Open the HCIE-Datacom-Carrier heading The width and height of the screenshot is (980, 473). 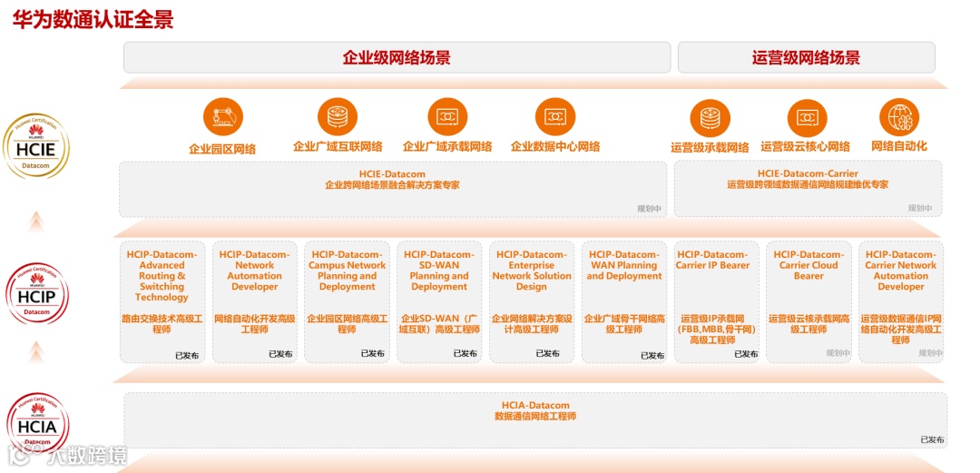[808, 173]
